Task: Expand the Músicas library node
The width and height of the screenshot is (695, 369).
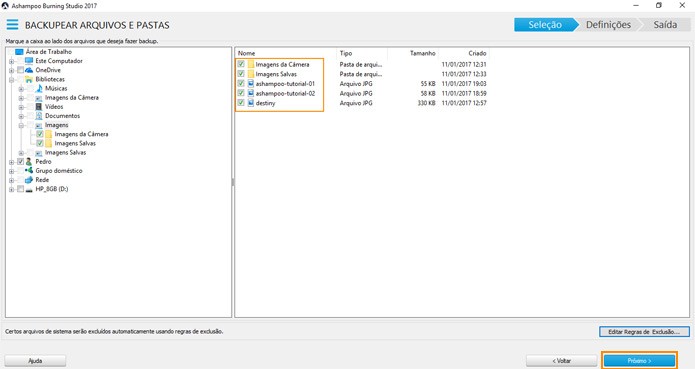Action: (21, 89)
